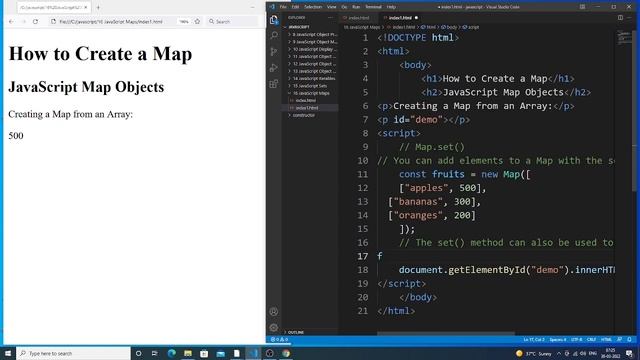The width and height of the screenshot is (640, 360).
Task: Click the Cortana circle on the taskbar
Action: click(x=138, y=353)
